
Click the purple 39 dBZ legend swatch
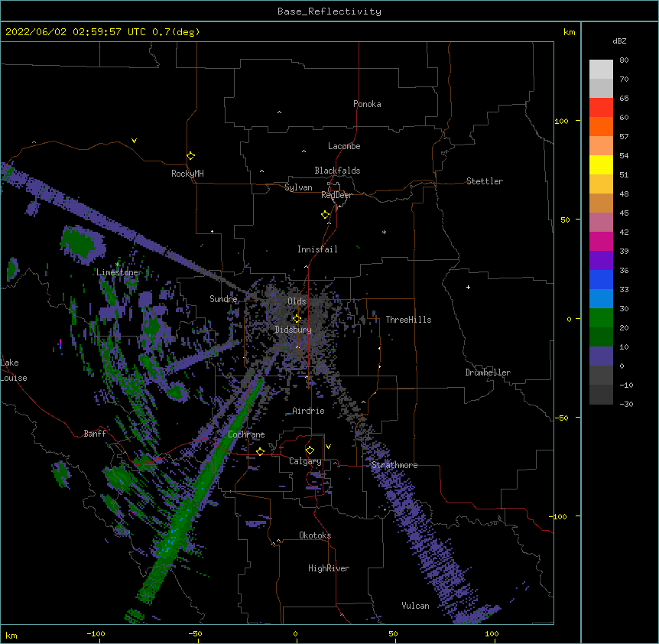[x=601, y=260]
